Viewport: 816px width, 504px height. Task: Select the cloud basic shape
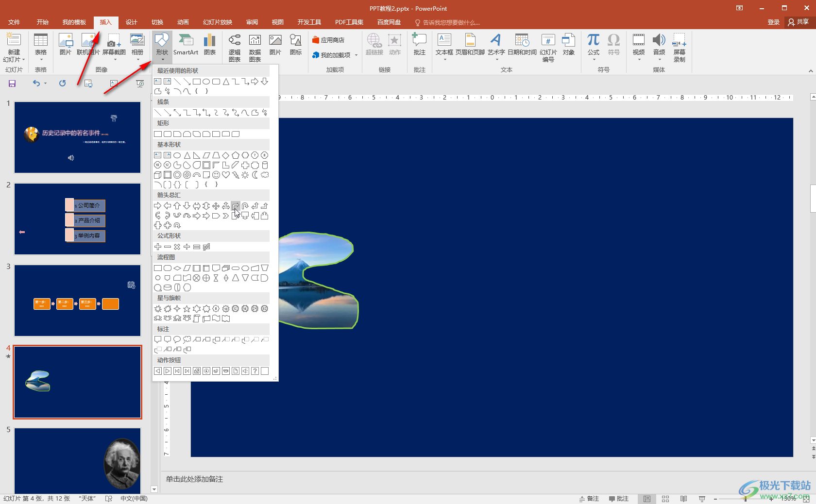(265, 175)
